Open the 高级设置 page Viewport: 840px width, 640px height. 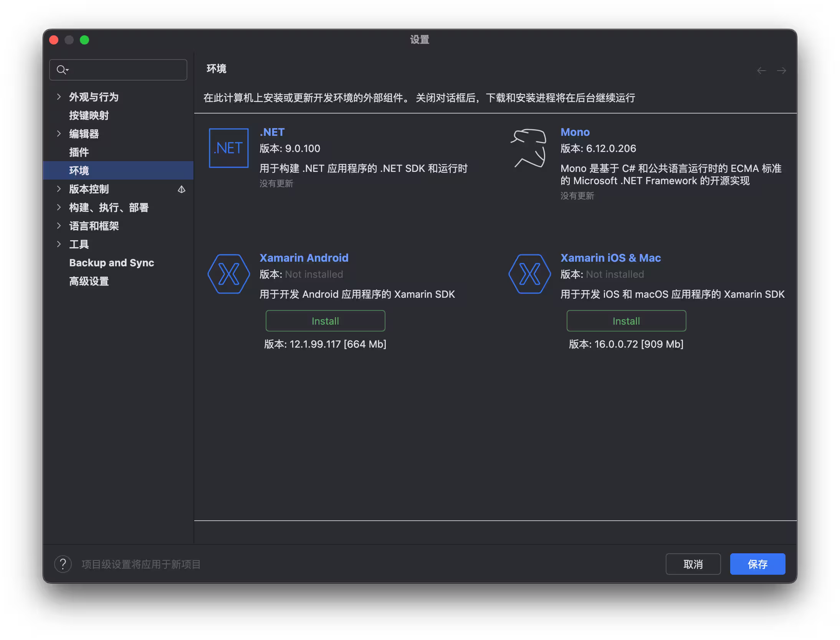click(89, 281)
